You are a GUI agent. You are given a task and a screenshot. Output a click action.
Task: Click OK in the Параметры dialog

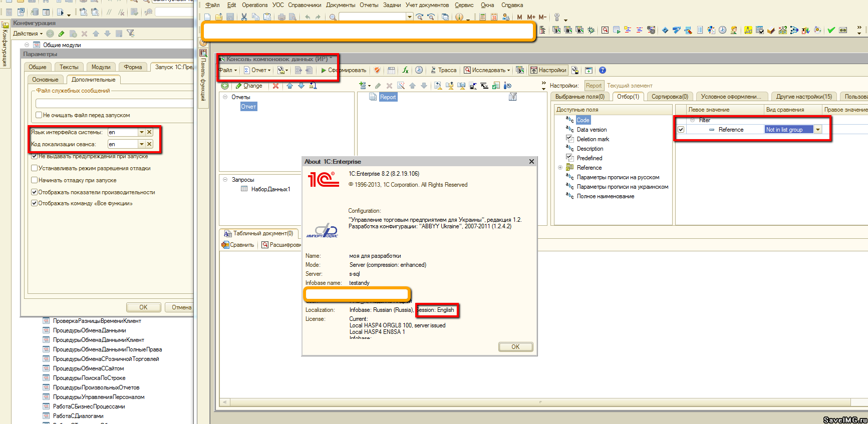coord(143,307)
